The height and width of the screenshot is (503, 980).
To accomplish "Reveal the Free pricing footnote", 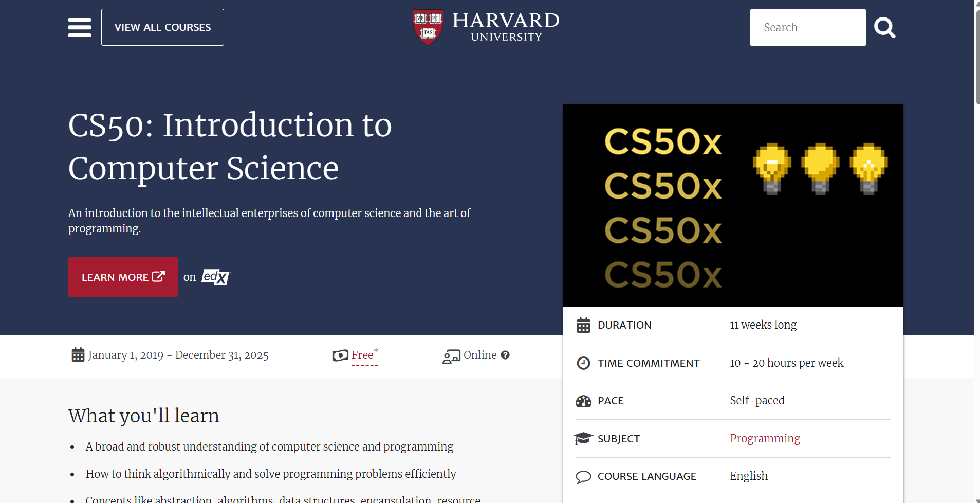I will pos(364,355).
